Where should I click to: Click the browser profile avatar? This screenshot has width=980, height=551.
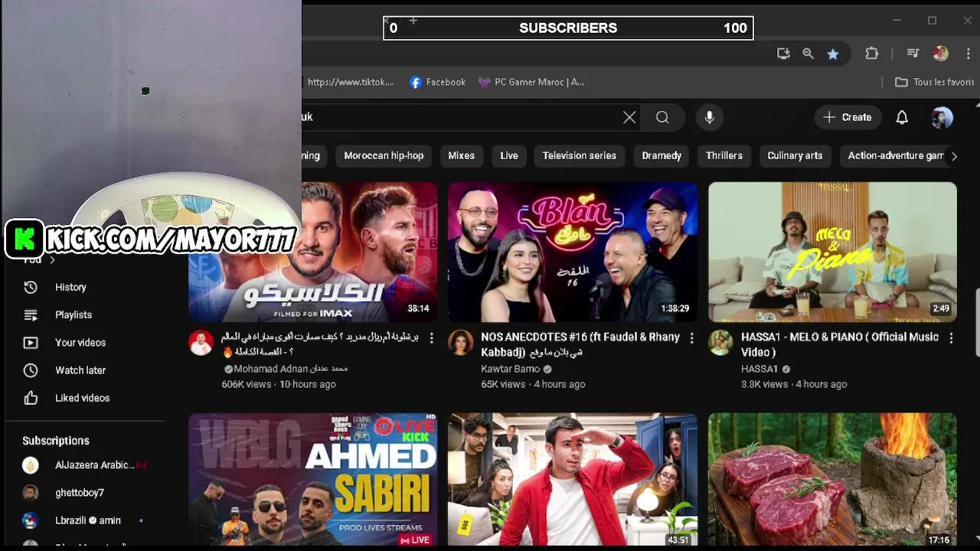[941, 54]
